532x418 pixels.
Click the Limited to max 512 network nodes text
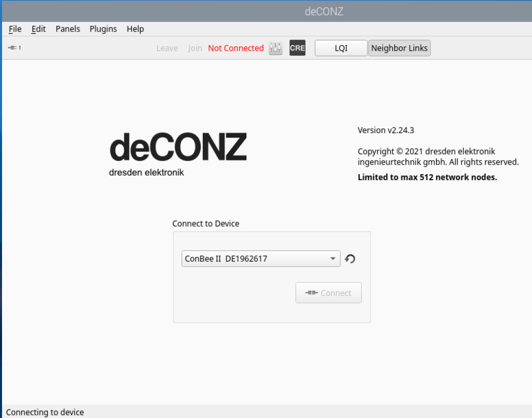coord(427,177)
